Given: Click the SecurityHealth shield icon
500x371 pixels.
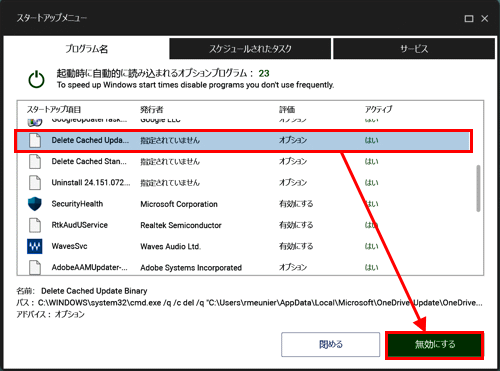Looking at the screenshot, I should pos(35,204).
